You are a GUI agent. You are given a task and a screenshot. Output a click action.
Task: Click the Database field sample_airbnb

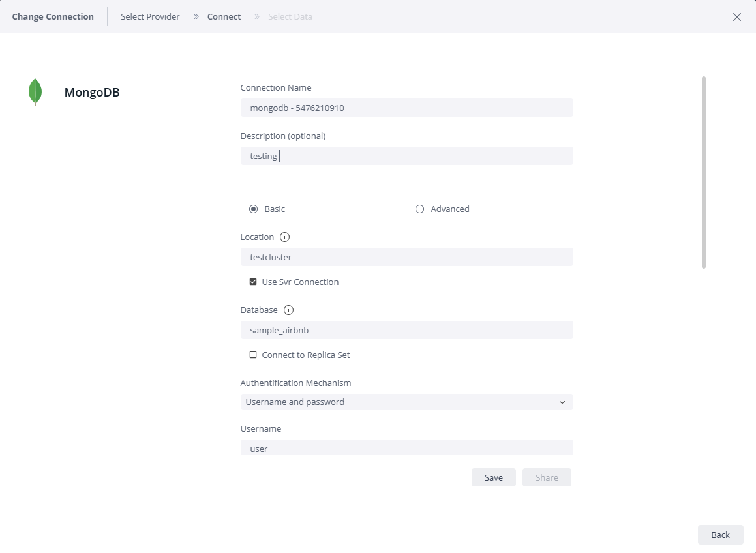click(x=406, y=330)
